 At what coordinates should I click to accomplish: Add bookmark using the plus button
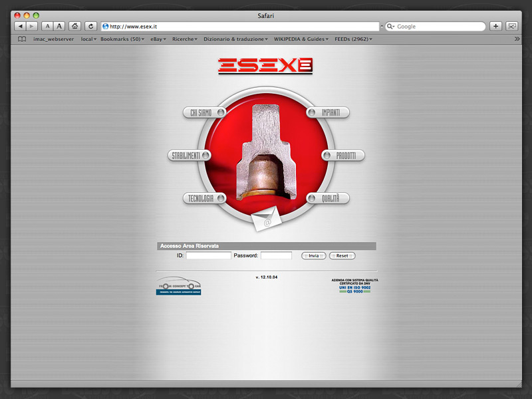(x=495, y=26)
